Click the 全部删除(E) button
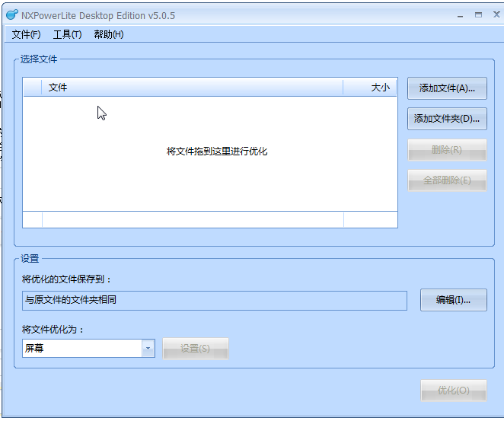 pos(447,180)
